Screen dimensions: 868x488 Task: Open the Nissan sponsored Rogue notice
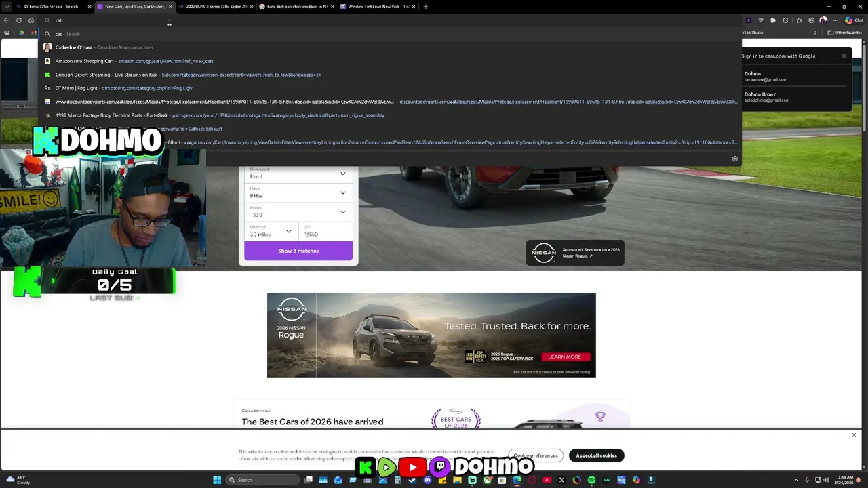[x=575, y=253]
